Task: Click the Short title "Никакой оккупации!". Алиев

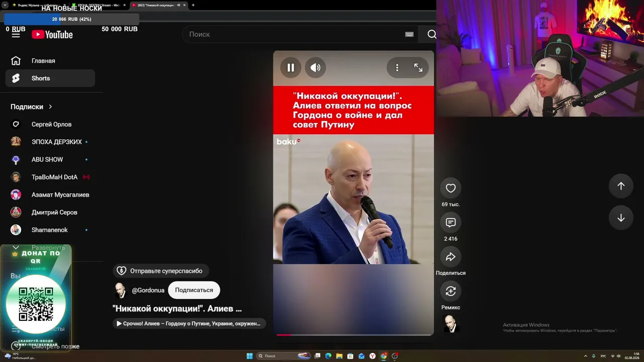Action: click(177, 309)
